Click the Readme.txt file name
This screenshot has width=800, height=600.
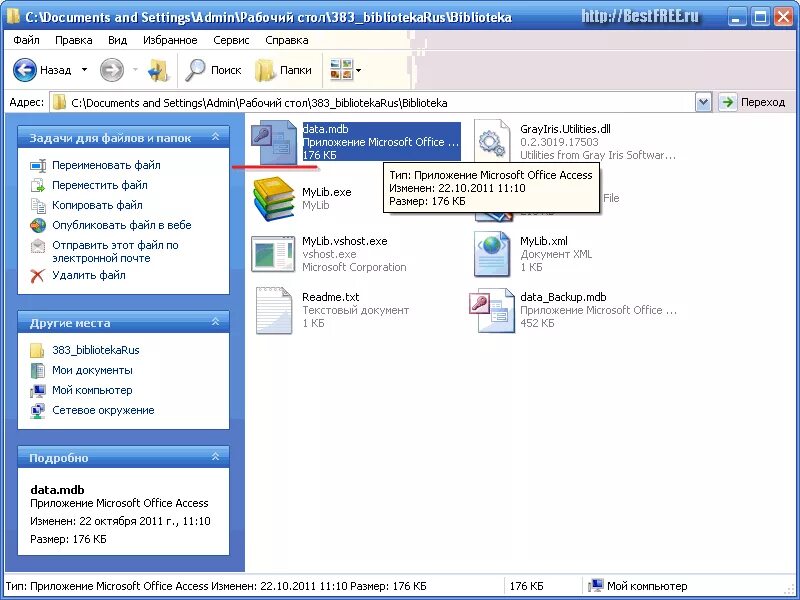(331, 296)
